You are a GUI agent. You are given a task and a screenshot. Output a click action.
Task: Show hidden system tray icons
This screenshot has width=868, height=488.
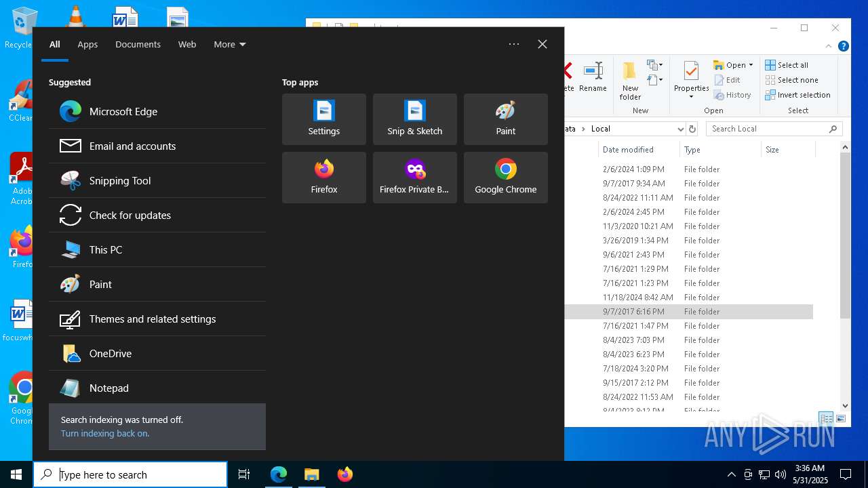pyautogui.click(x=731, y=474)
